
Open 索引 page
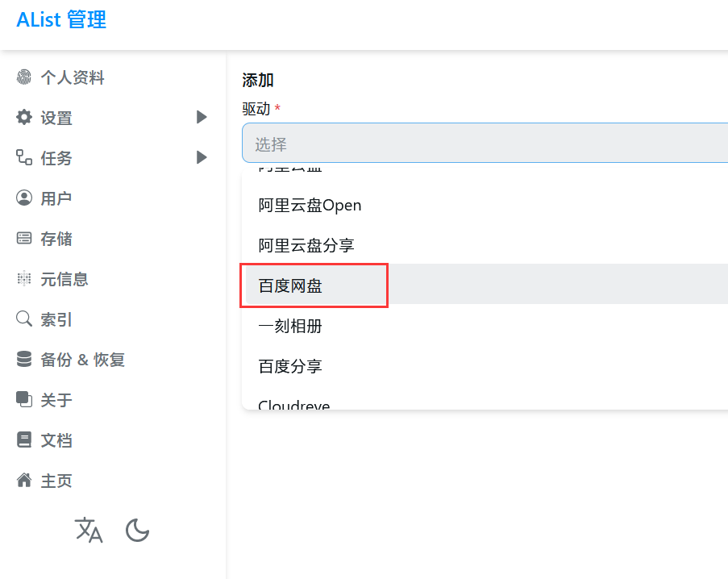pyautogui.click(x=56, y=319)
